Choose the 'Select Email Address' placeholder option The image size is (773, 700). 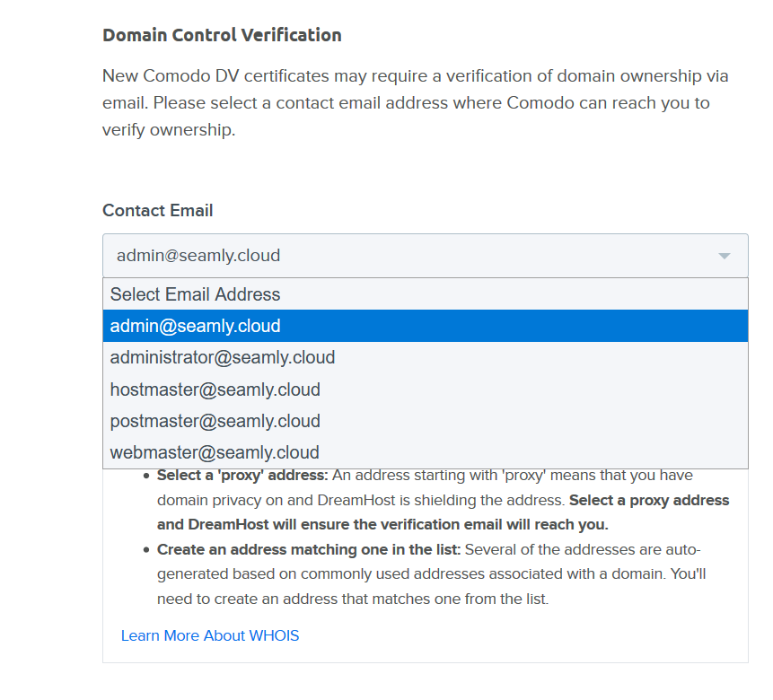coord(195,294)
